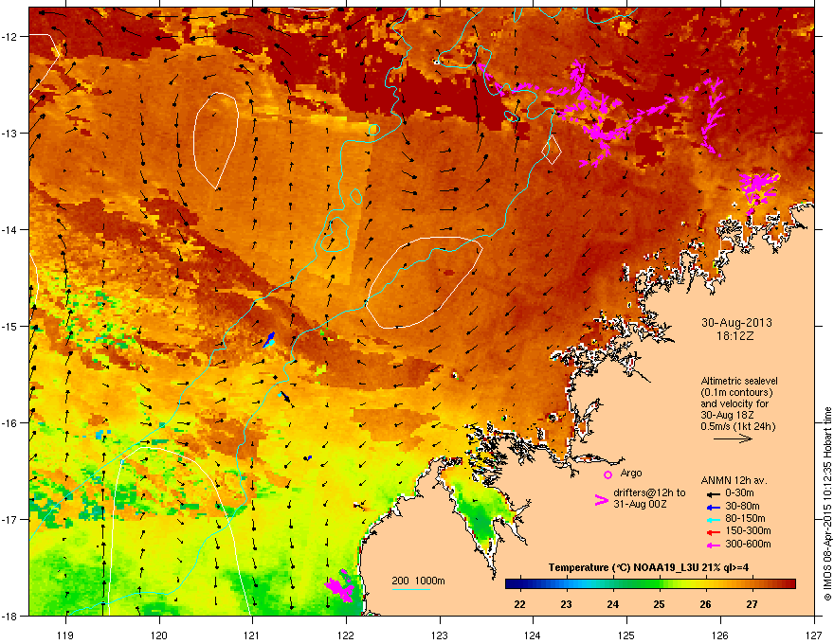834x644 pixels.
Task: Click the white diamond contour near 124.2E, 13.2S
Action: [552, 150]
